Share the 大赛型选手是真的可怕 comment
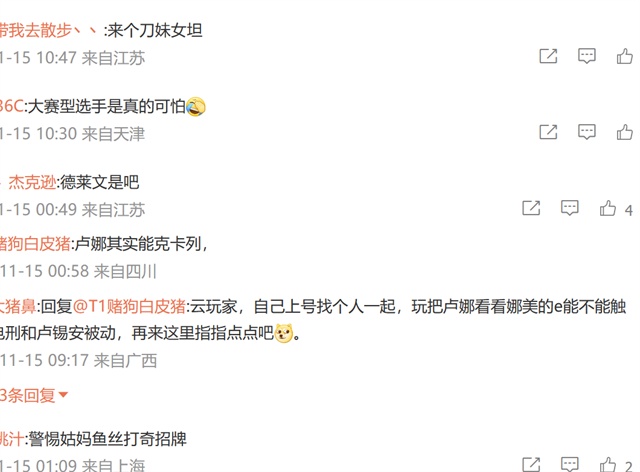This screenshot has height=472, width=640. [x=548, y=132]
